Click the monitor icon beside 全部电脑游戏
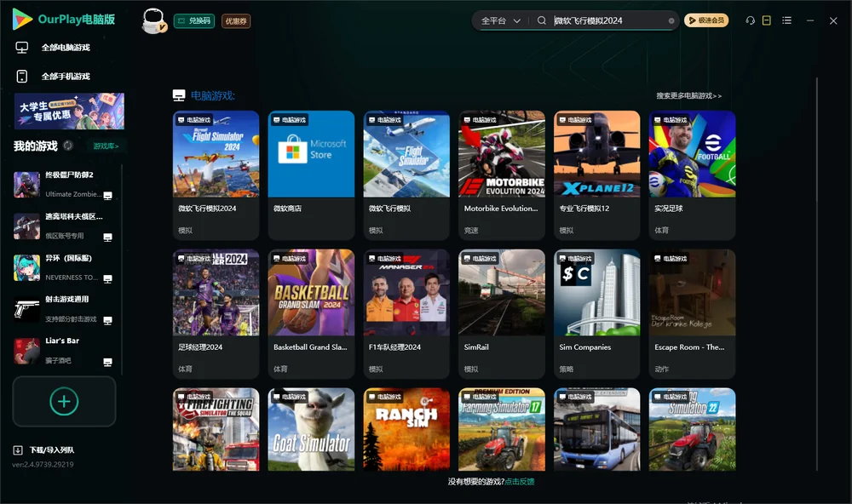This screenshot has width=852, height=504. (22, 48)
